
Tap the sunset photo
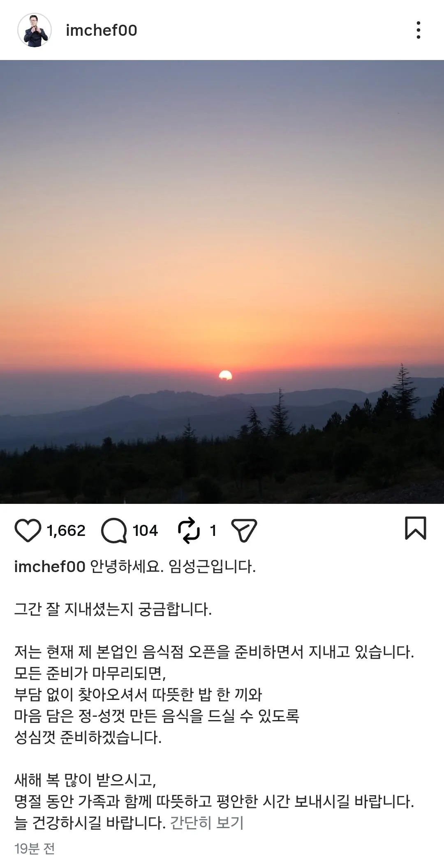pos(222,282)
